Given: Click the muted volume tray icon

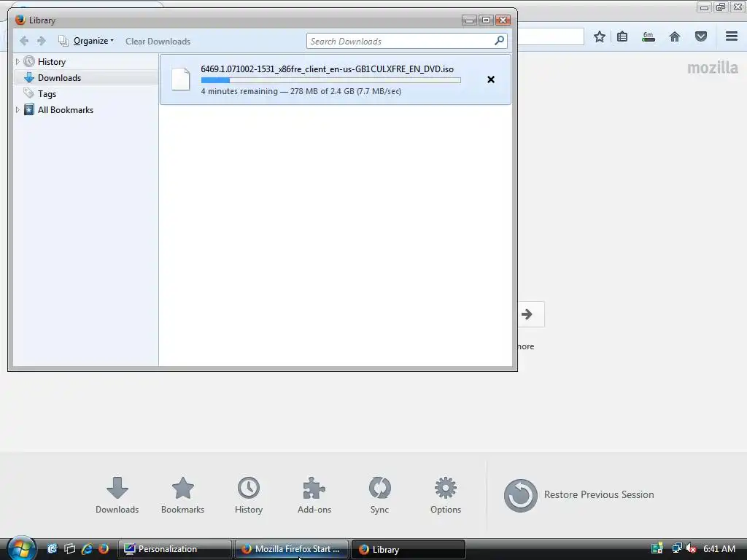Looking at the screenshot, I should [691, 548].
